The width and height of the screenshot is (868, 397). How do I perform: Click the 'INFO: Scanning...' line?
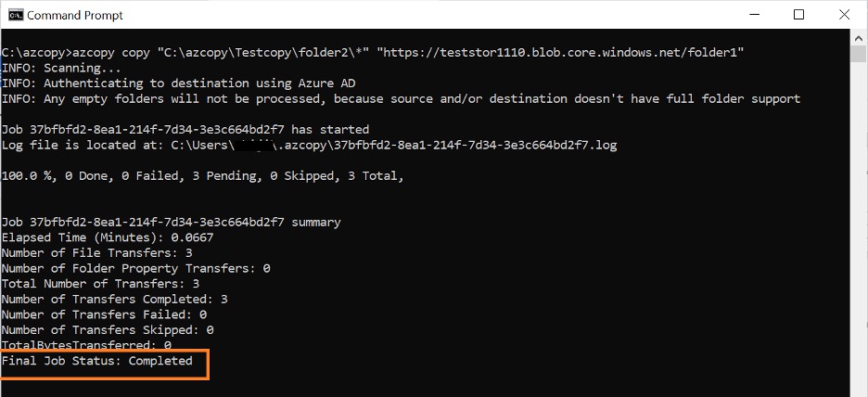pyautogui.click(x=61, y=68)
